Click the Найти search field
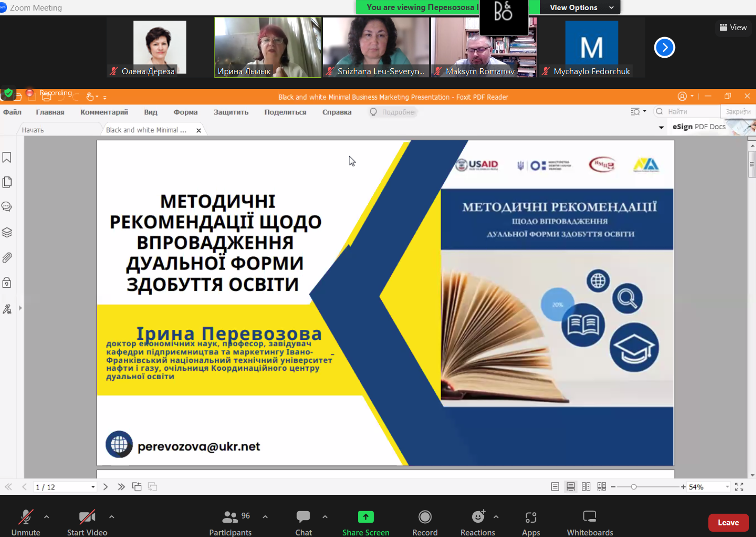This screenshot has width=756, height=537. 687,112
